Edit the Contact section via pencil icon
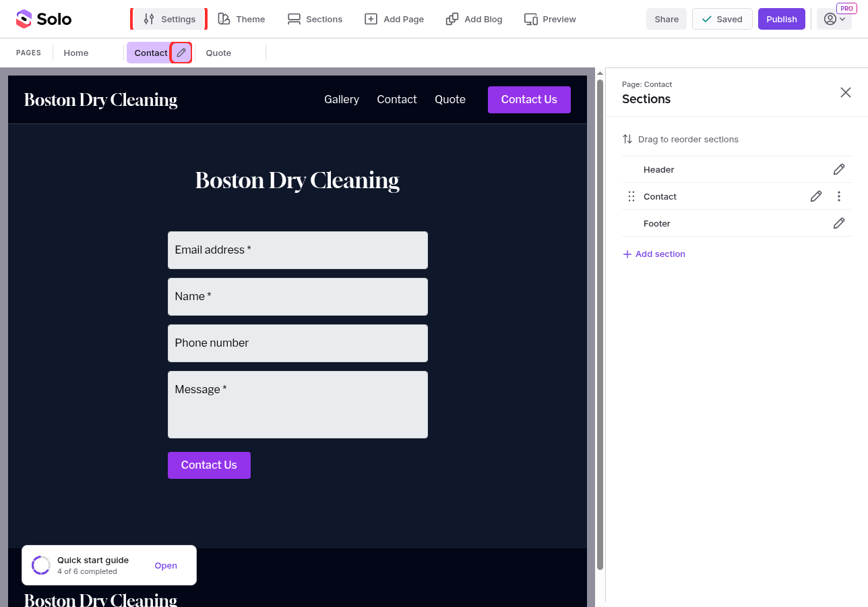The width and height of the screenshot is (868, 607). tap(816, 196)
